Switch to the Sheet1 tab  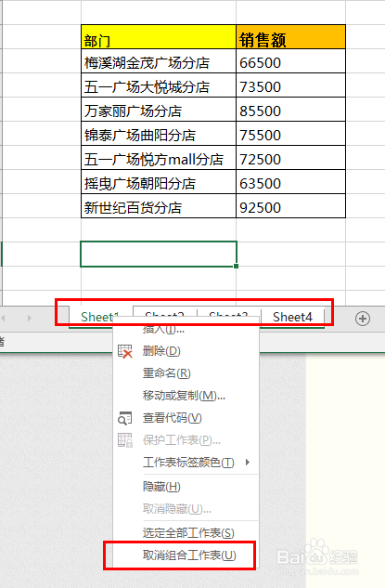(x=98, y=318)
